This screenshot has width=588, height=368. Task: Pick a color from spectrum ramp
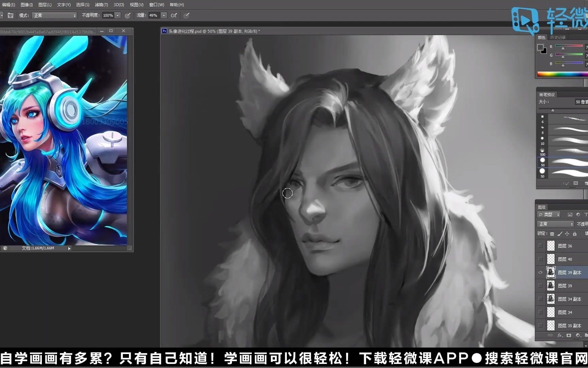[562, 74]
